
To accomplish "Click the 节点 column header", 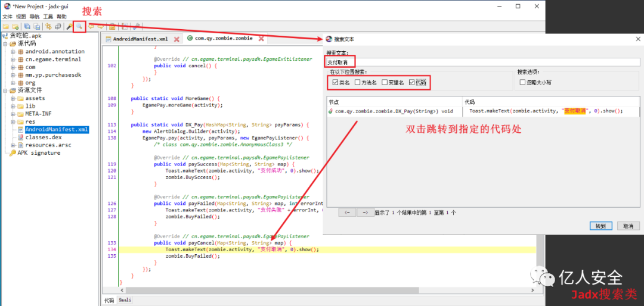I will [x=395, y=101].
